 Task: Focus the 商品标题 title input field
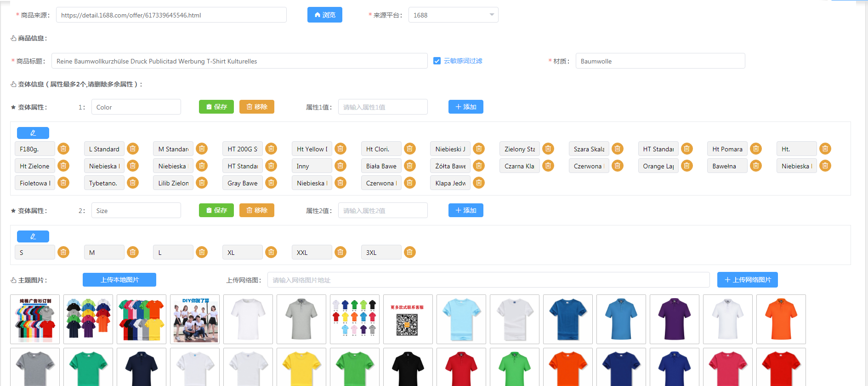point(239,61)
